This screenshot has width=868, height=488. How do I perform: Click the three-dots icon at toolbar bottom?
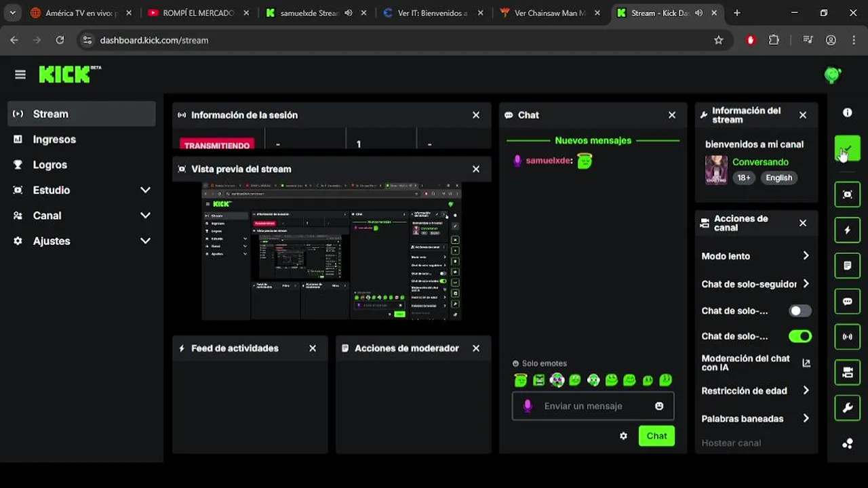pyautogui.click(x=847, y=443)
